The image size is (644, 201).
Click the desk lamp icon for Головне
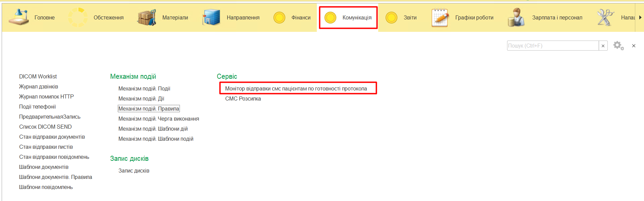click(x=19, y=17)
